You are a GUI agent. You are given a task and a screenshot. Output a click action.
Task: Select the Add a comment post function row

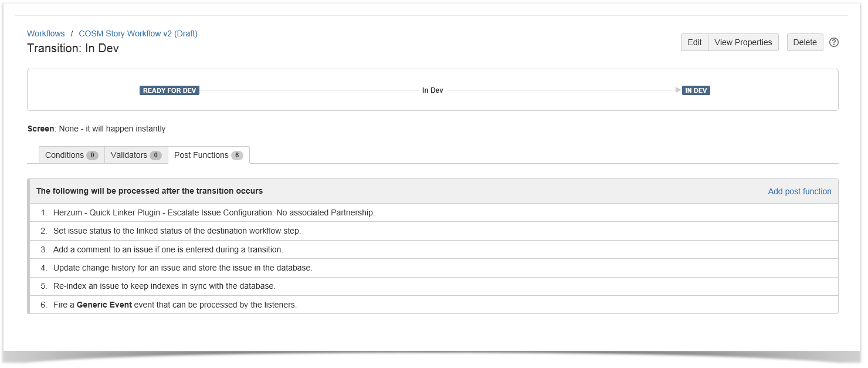point(168,249)
